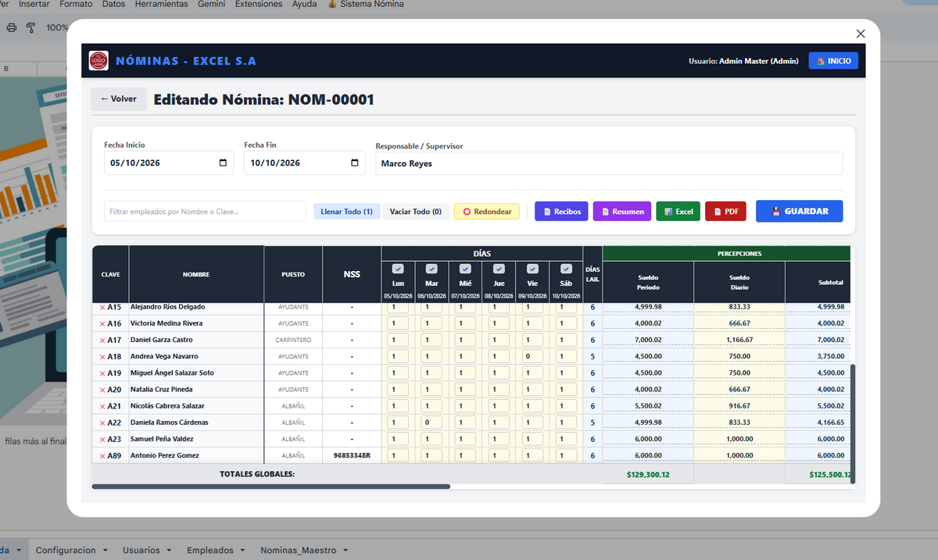Select the paint format tool in Sheets
This screenshot has width=938, height=560.
click(31, 28)
